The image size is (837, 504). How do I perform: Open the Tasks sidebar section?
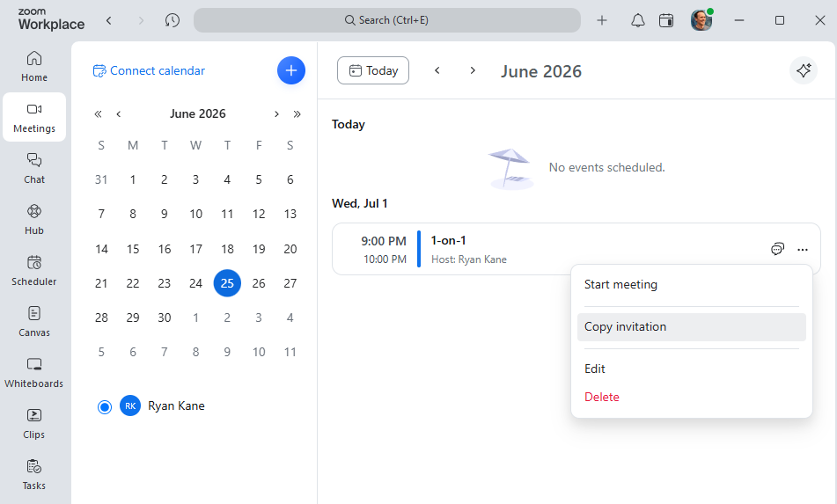click(34, 475)
